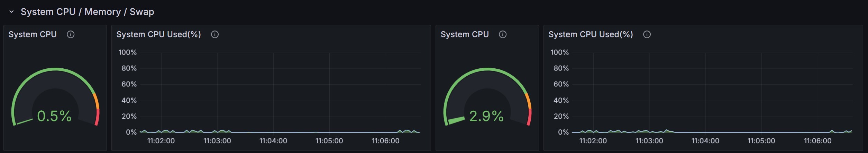Open panel menu from System CPU title above 0.5% gauge
The height and width of the screenshot is (153, 868).
pos(33,34)
